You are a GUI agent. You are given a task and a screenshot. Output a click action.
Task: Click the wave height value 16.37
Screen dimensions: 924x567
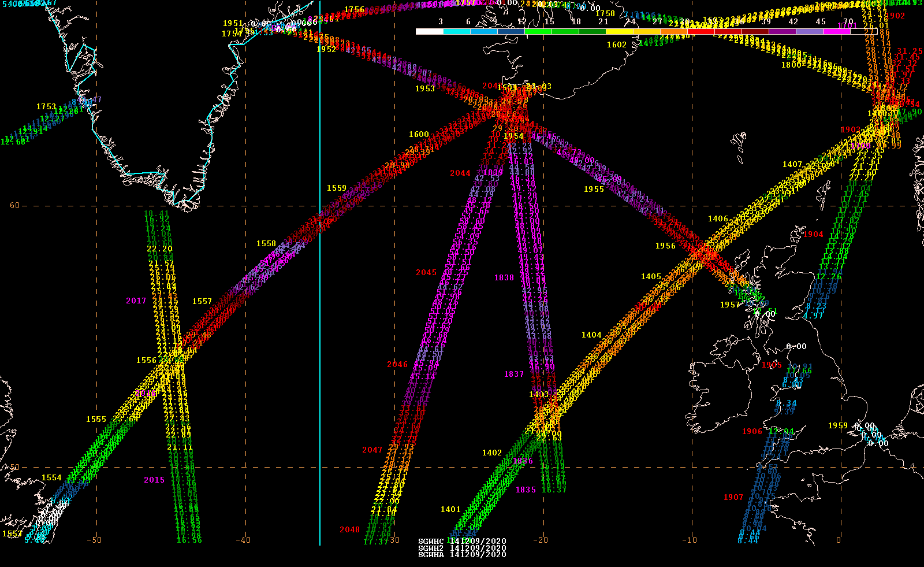coord(554,490)
